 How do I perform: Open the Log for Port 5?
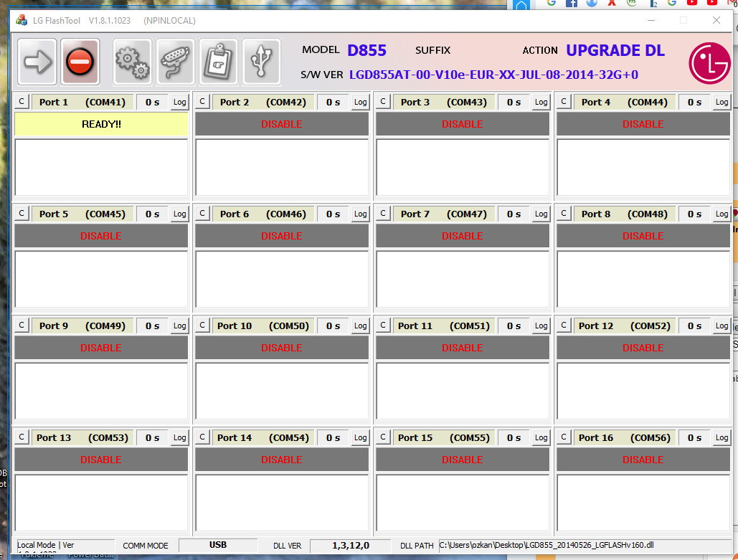tap(180, 214)
